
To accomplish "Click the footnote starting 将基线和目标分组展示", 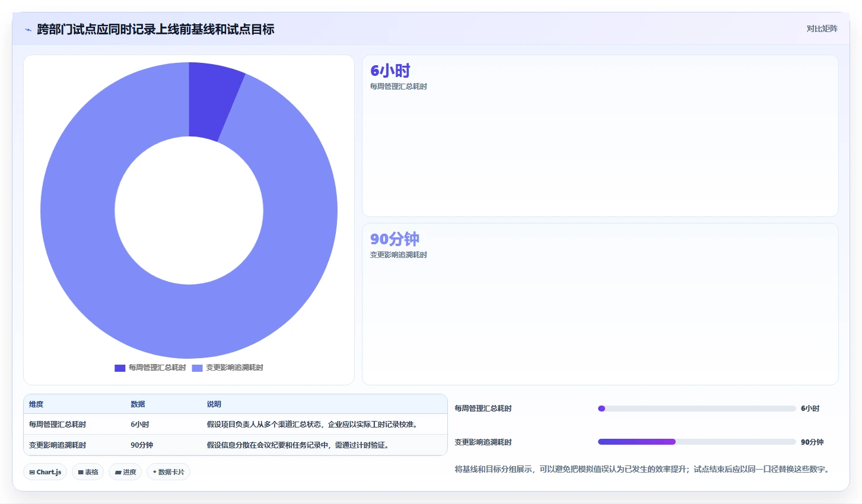I will [x=642, y=469].
